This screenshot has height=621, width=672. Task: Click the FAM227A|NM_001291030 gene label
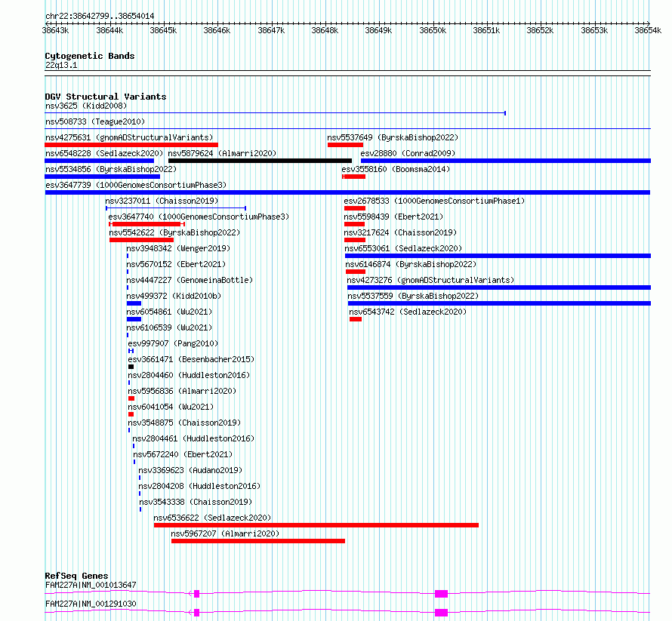click(91, 604)
